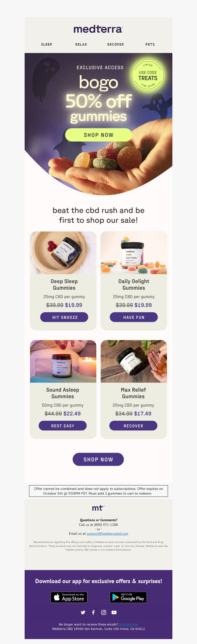Open the Facebook social icon
This screenshot has width=197, height=644.
tap(93, 612)
